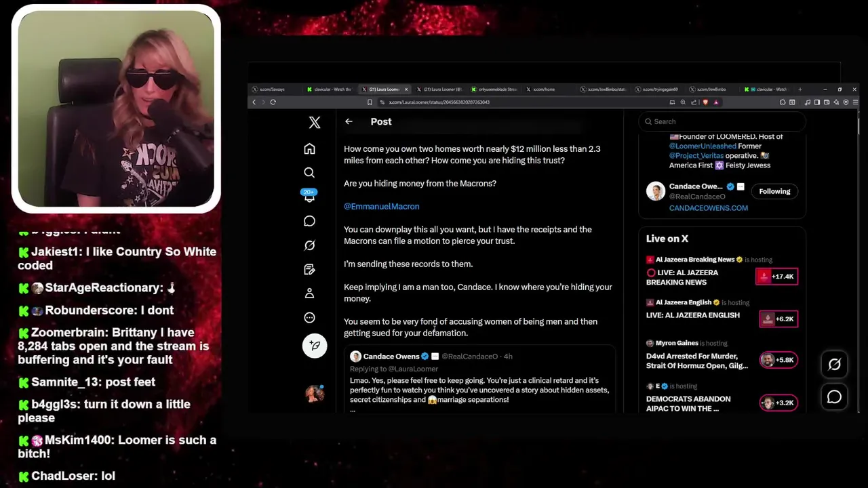Image resolution: width=868 pixels, height=488 pixels.
Task: Bookmark this page in address bar
Action: (370, 102)
